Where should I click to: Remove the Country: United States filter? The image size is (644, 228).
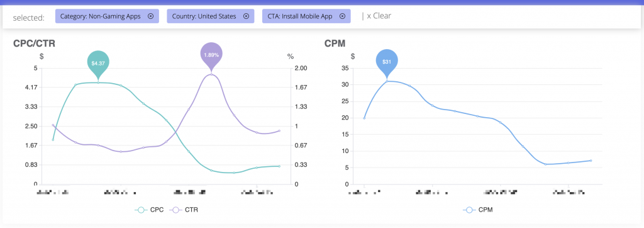click(x=246, y=16)
